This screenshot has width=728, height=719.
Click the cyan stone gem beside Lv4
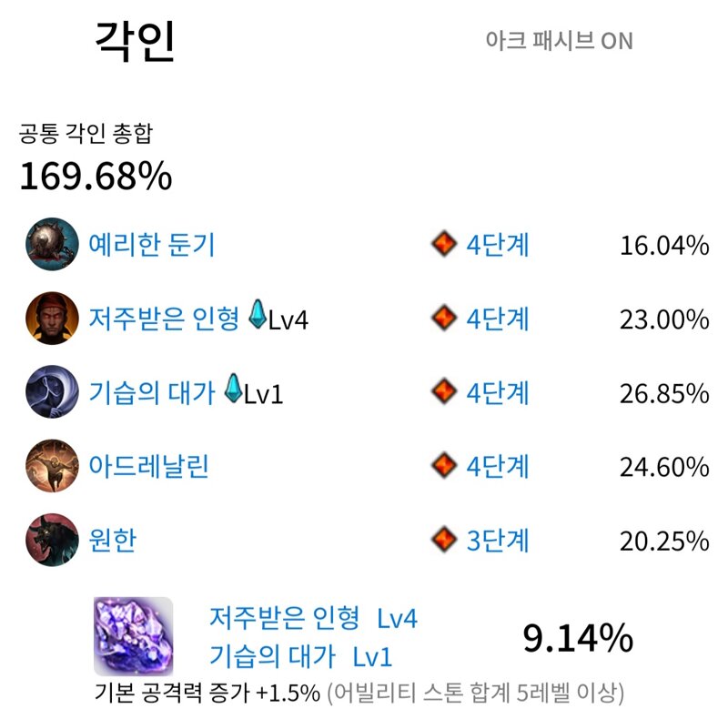258,314
